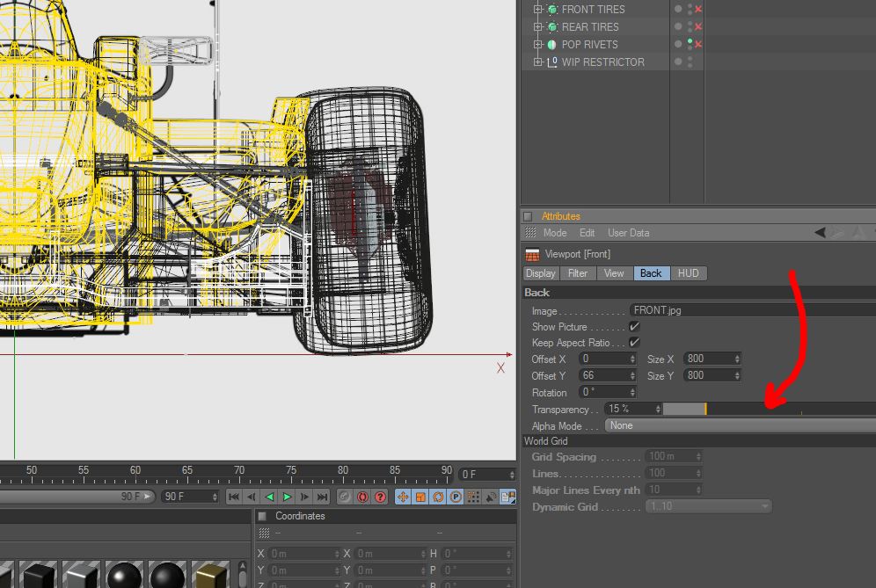Toggle the red X on FRONT TIRES

698,10
